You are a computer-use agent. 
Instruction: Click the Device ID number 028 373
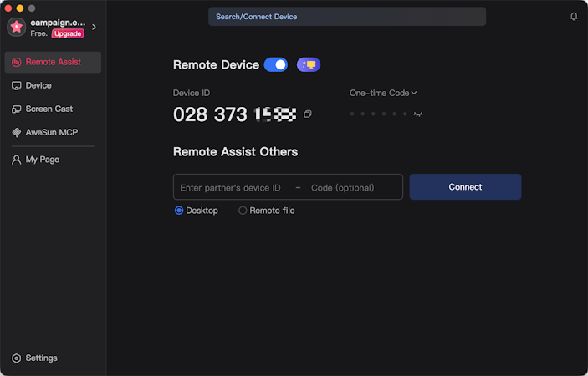(234, 114)
